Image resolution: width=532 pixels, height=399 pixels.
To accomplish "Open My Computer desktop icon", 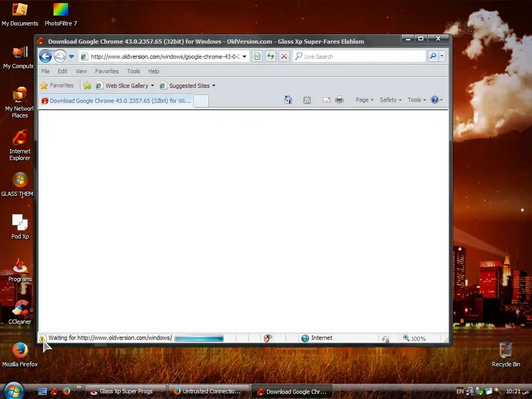I will point(19,58).
